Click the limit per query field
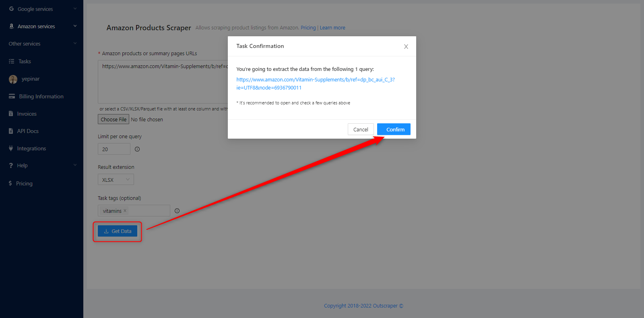 pyautogui.click(x=114, y=149)
